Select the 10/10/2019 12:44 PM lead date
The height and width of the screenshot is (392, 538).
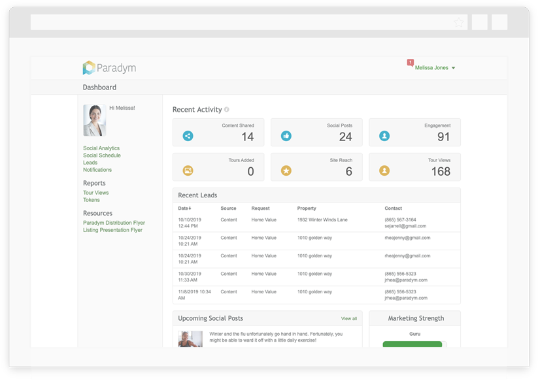[x=190, y=223]
